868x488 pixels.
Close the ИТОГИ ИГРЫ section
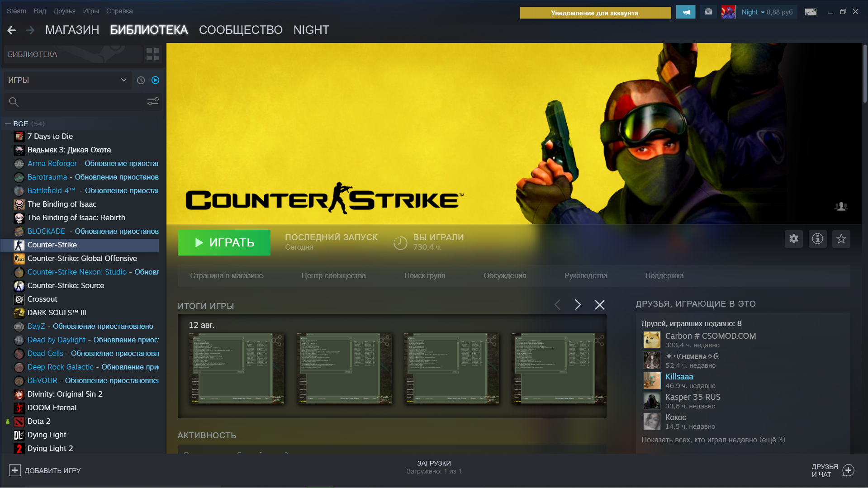click(599, 305)
